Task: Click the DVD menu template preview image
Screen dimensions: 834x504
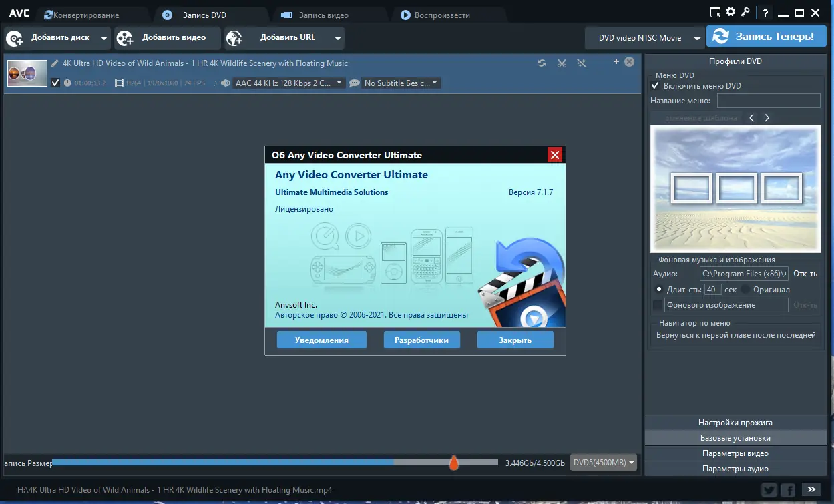Action: coord(735,189)
